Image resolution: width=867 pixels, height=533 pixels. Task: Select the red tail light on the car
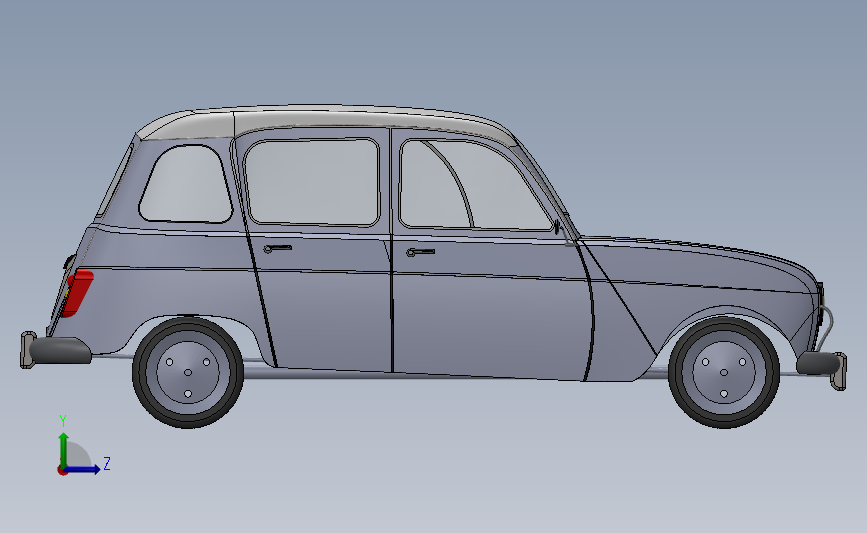(77, 293)
